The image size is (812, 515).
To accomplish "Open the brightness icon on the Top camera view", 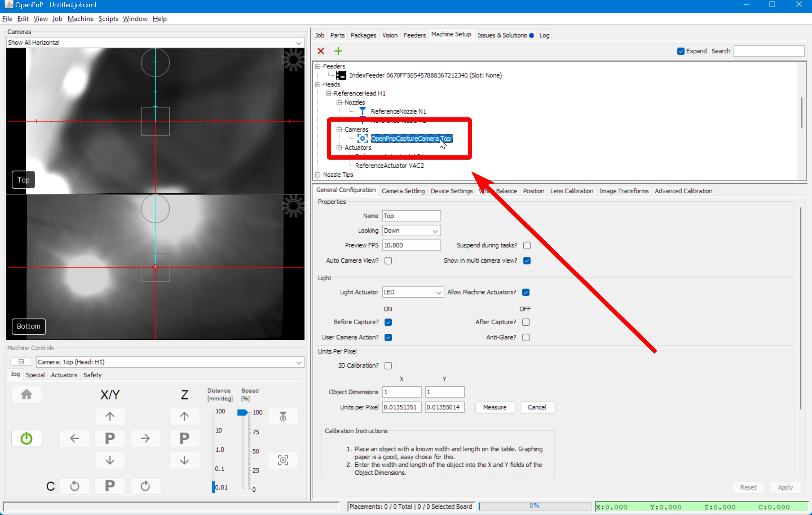I will 293,60.
